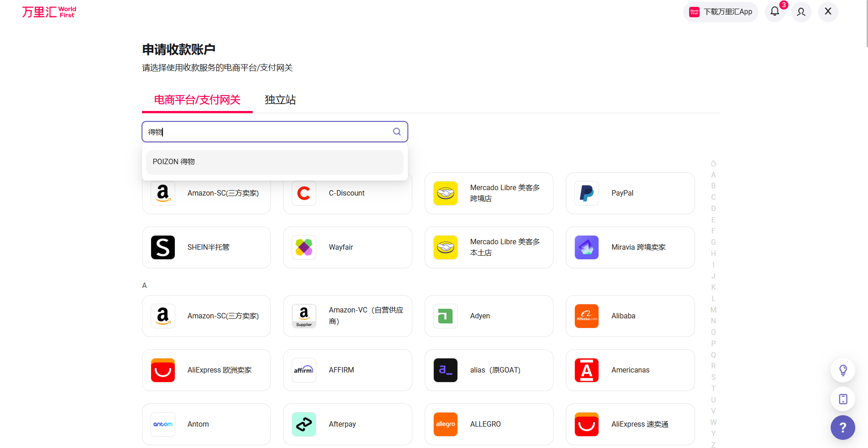Click the SHEIN半托管 logo icon
Screen dimensions: 868x448
click(163, 247)
